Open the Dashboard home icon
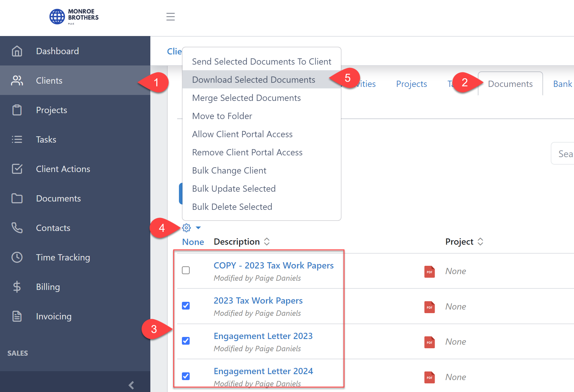 17,51
